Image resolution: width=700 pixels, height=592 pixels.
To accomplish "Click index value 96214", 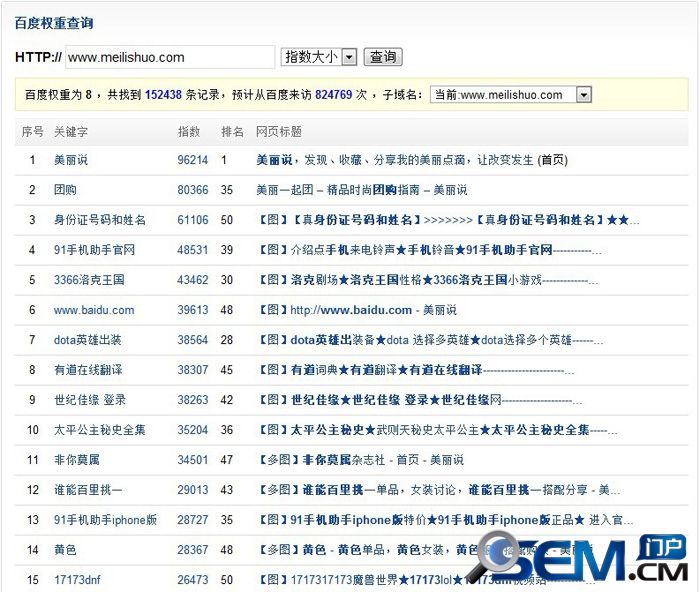I will point(193,160).
